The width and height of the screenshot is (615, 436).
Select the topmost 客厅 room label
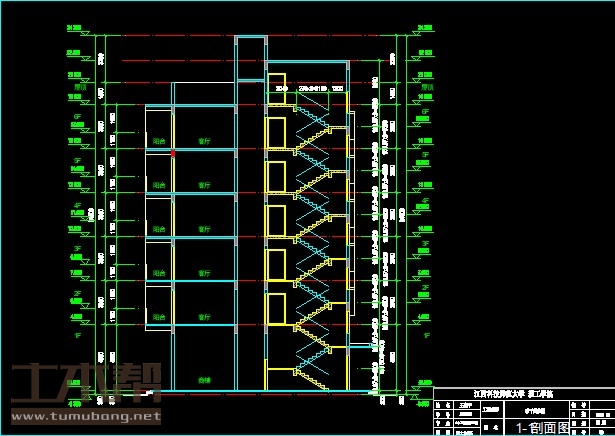coord(204,142)
